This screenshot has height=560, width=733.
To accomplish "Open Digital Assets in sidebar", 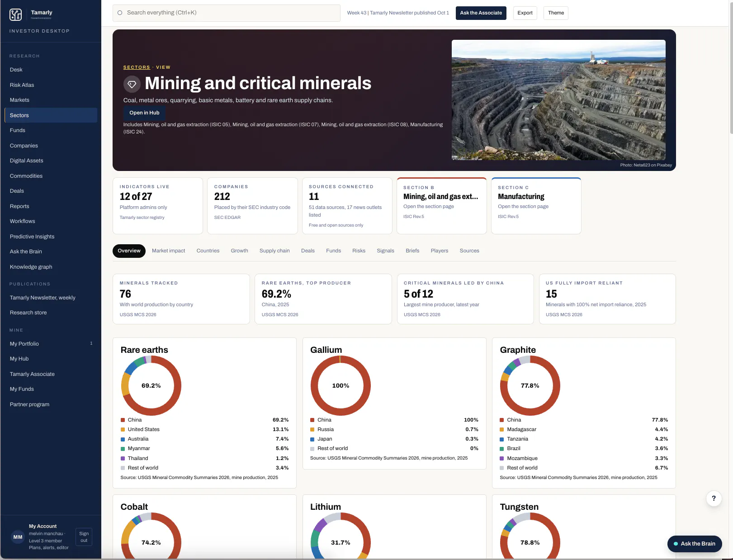I will (51, 161).
